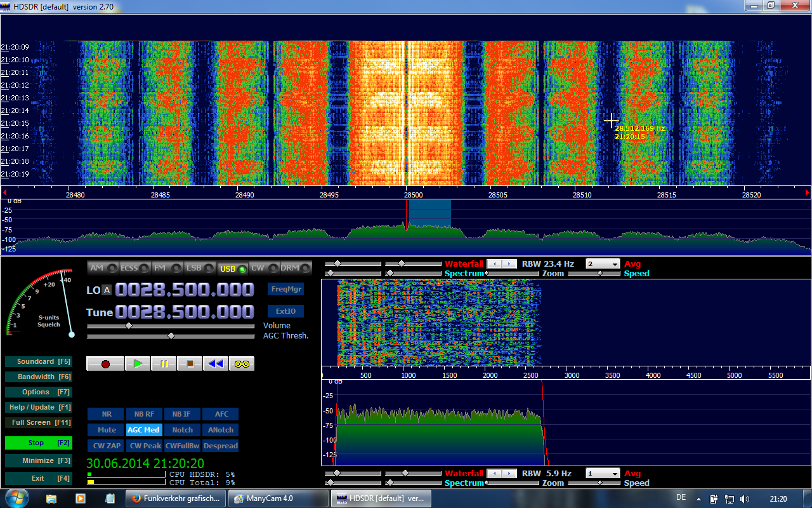Toggle ANotch auto-notch

[221, 430]
